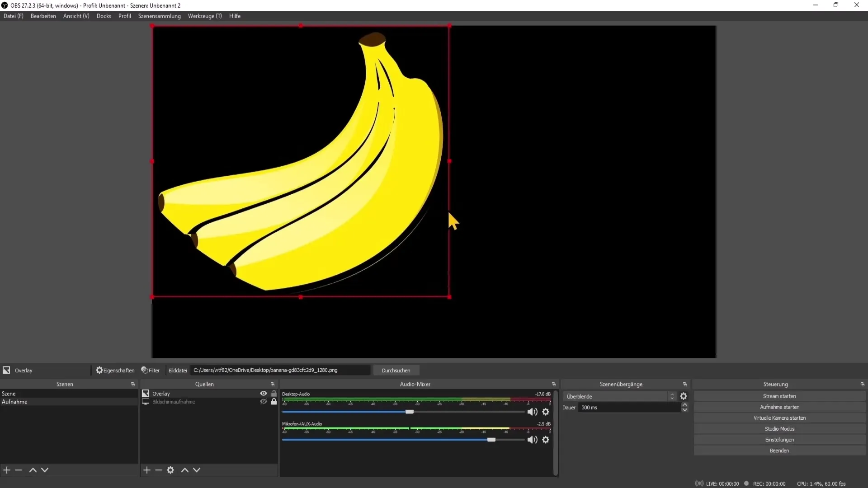
Task: Open Eigenschaften for the Overlay source
Action: pos(115,371)
